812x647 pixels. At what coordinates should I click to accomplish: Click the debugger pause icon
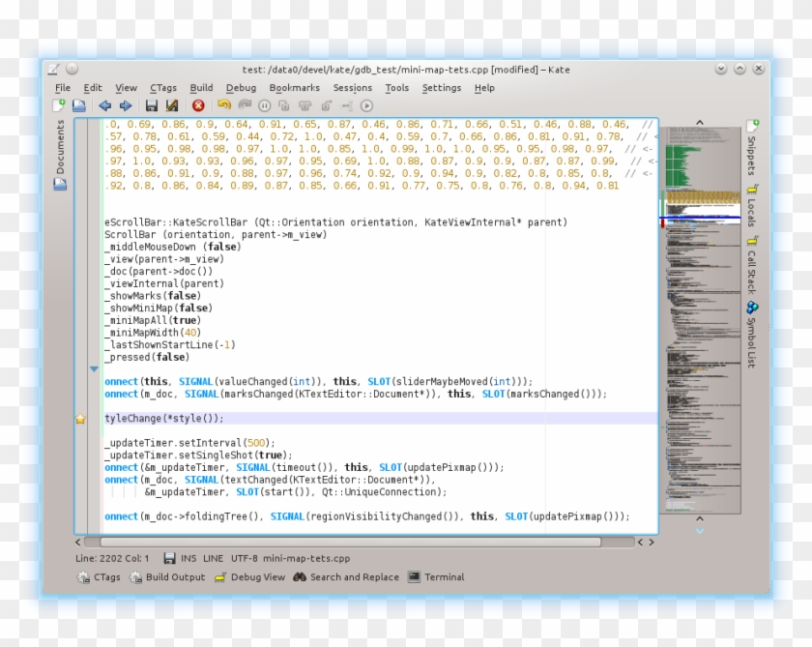pyautogui.click(x=264, y=105)
